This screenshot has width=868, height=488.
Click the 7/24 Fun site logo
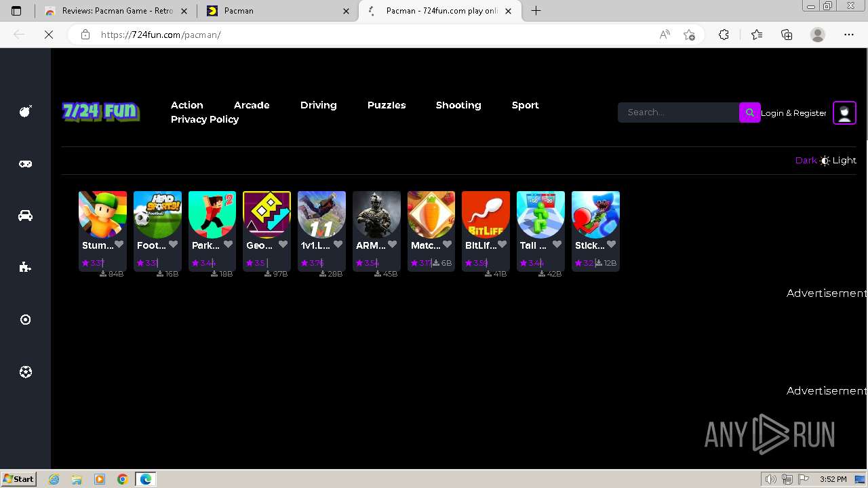[x=100, y=112]
